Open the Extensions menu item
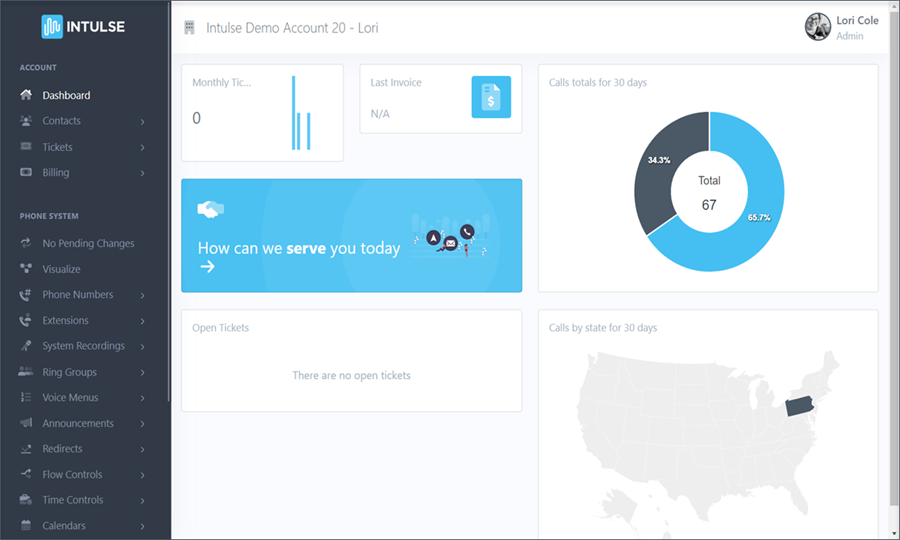This screenshot has width=900, height=540. [65, 321]
